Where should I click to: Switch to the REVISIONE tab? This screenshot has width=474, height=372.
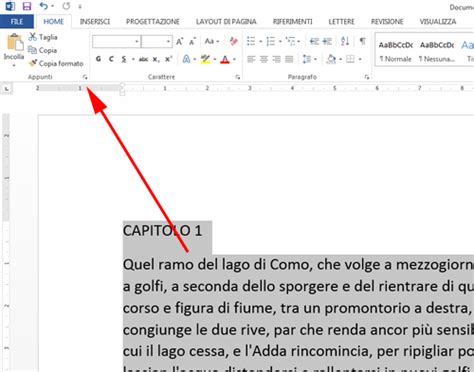tap(387, 22)
